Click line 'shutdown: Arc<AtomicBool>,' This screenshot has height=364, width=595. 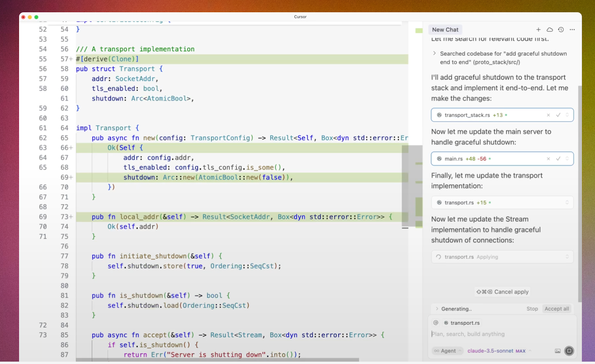[x=143, y=99]
